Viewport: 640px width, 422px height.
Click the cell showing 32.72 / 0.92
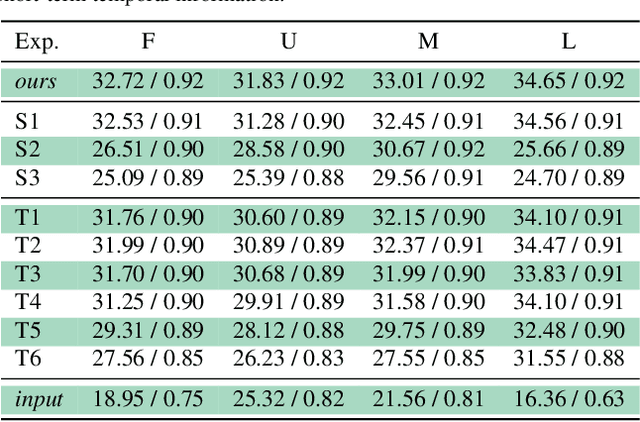[x=147, y=82]
